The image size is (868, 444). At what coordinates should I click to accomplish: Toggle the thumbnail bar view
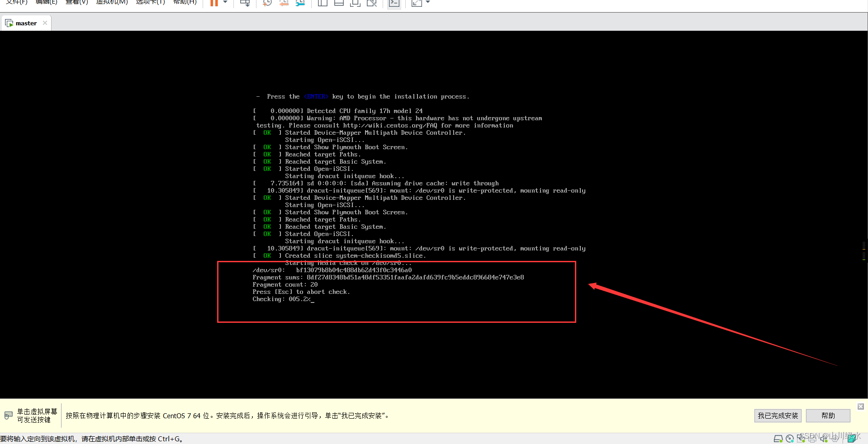point(339,3)
